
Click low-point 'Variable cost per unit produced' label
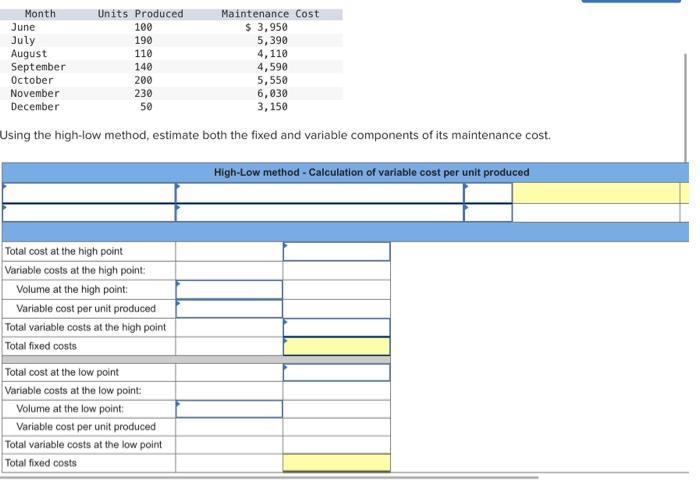tap(86, 427)
